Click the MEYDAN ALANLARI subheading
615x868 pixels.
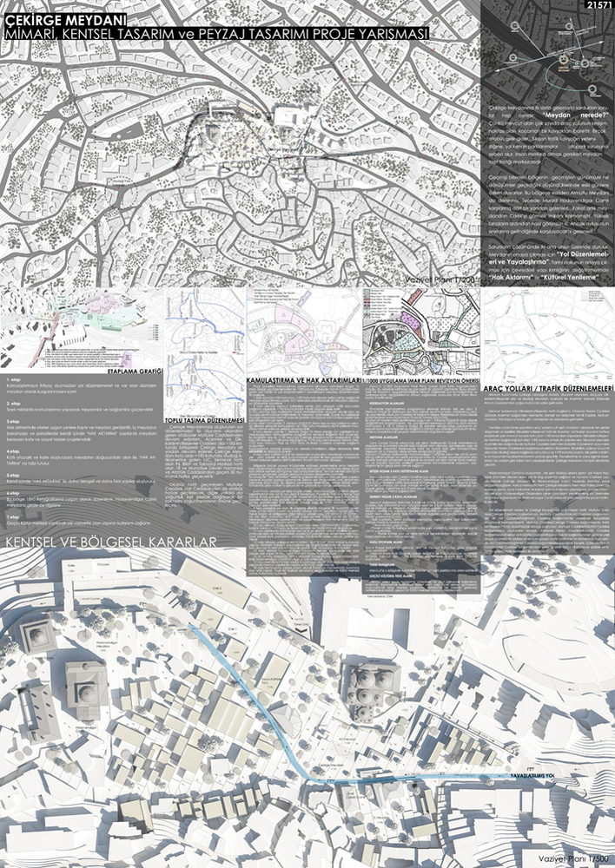tap(384, 437)
